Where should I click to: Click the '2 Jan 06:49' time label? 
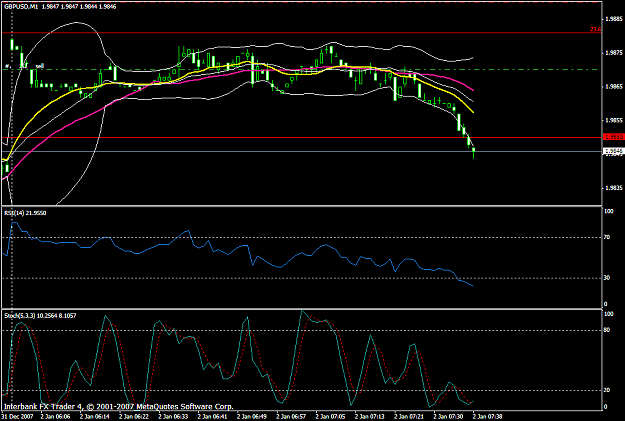[252, 417]
